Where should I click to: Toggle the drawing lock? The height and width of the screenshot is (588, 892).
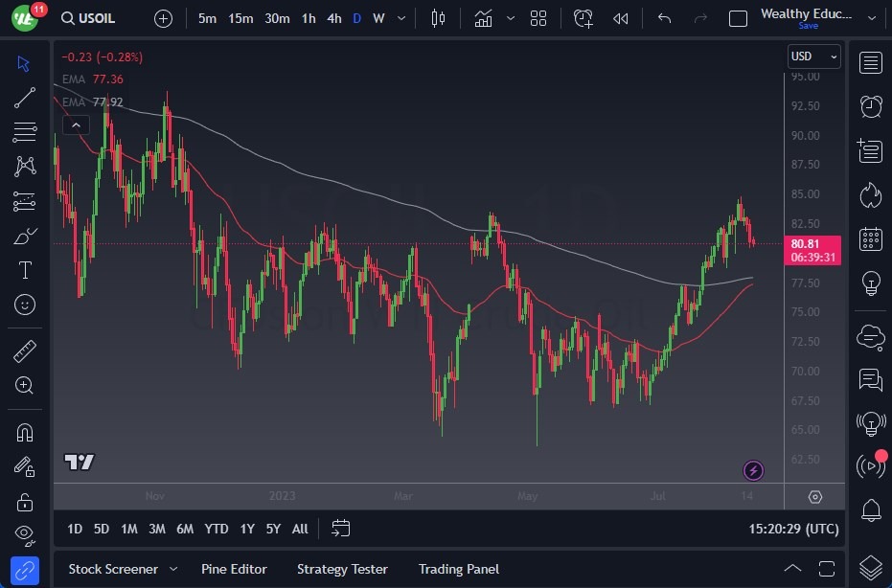click(24, 502)
